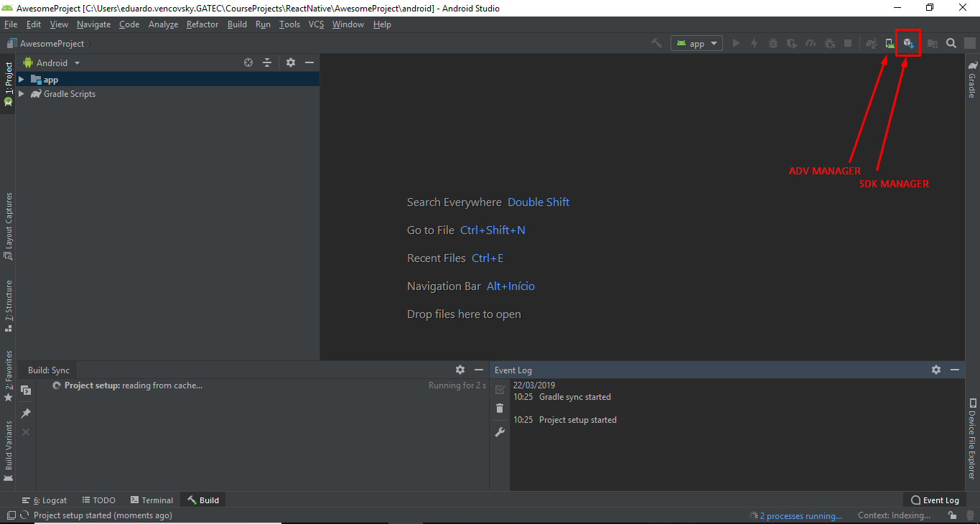Expand the app module tree arrow
The width and height of the screenshot is (980, 524).
[x=22, y=80]
